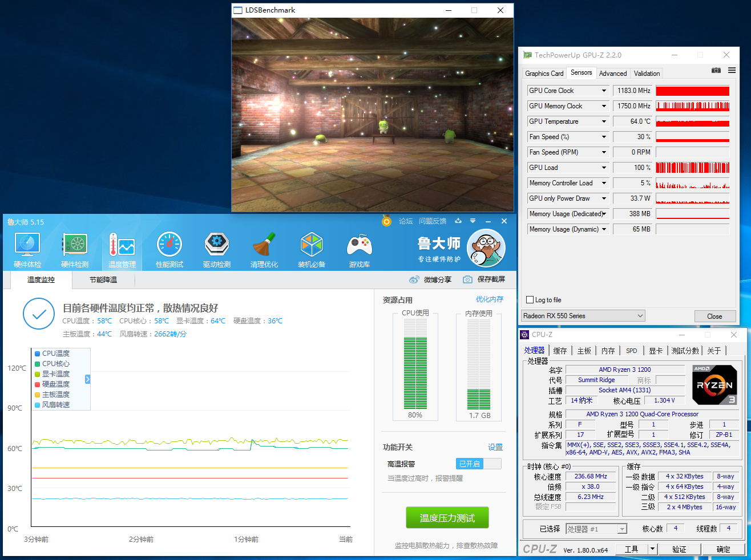This screenshot has width=751, height=560.
Task: Click 问题反馈 feedback link
Action: click(433, 221)
